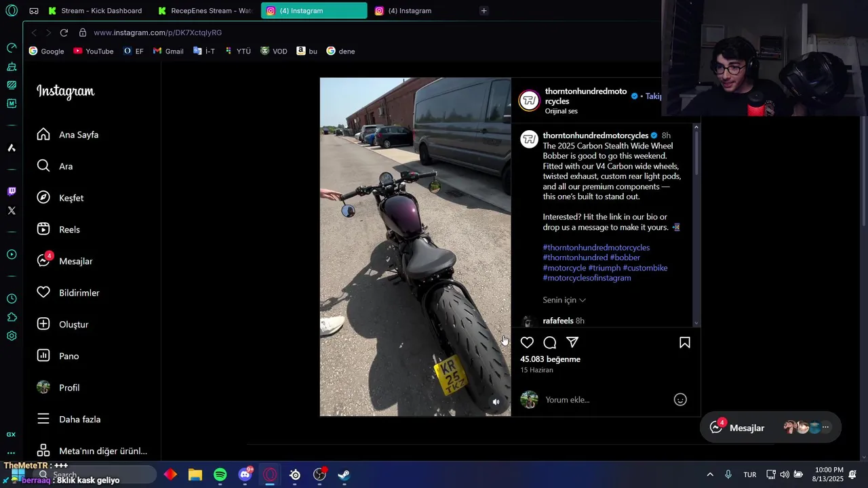
Task: Open Profil avatar in sidebar
Action: click(43, 387)
